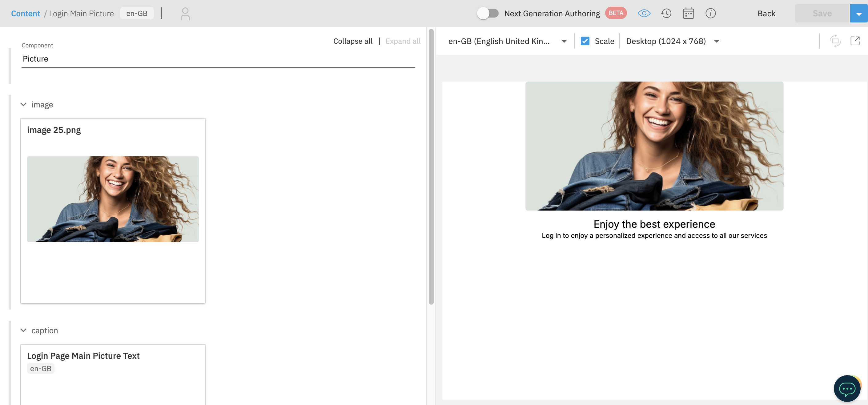Open the chat support bubble

[847, 388]
